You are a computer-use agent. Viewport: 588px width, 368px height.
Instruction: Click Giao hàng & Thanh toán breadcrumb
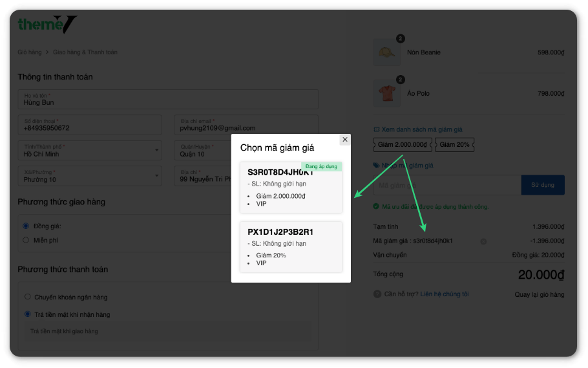tap(85, 52)
